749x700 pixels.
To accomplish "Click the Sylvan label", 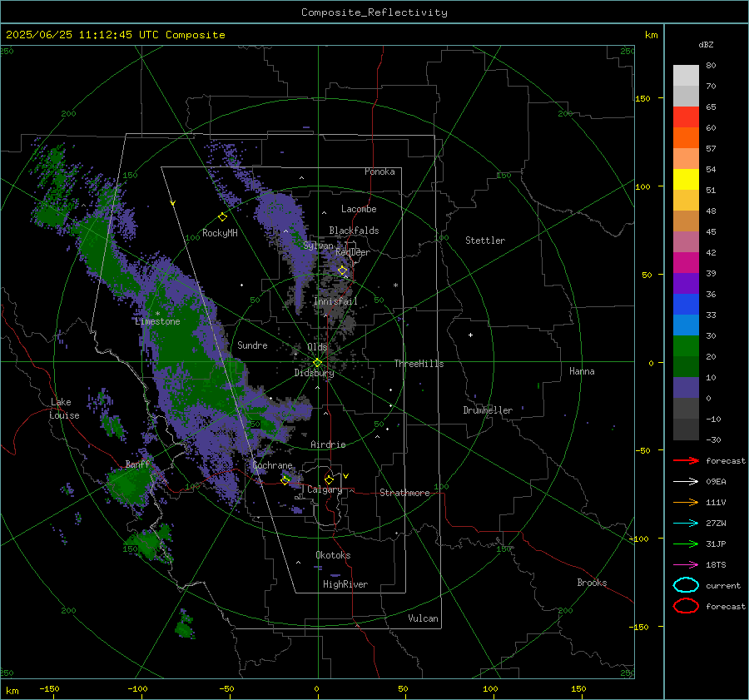I will 318,246.
